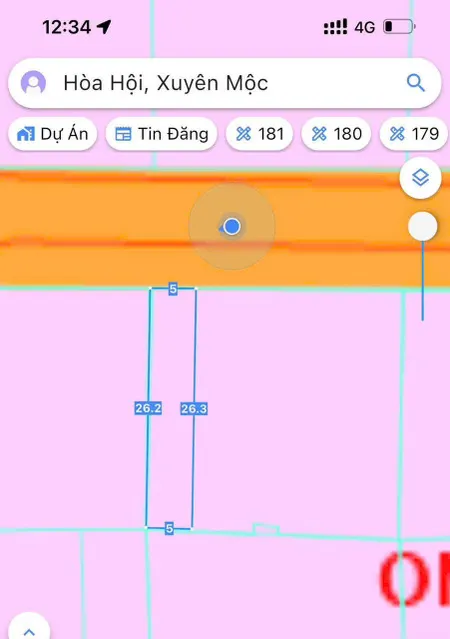
Task: Open the Tin Đăng tab
Action: point(161,134)
